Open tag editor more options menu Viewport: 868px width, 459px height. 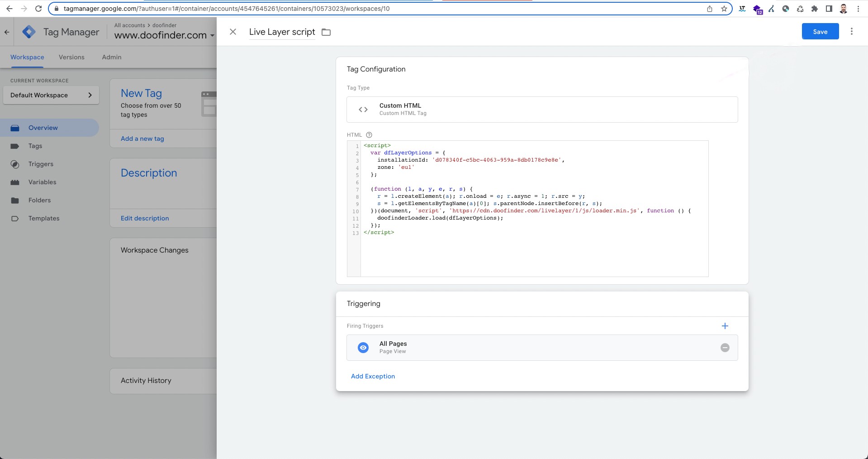[851, 31]
